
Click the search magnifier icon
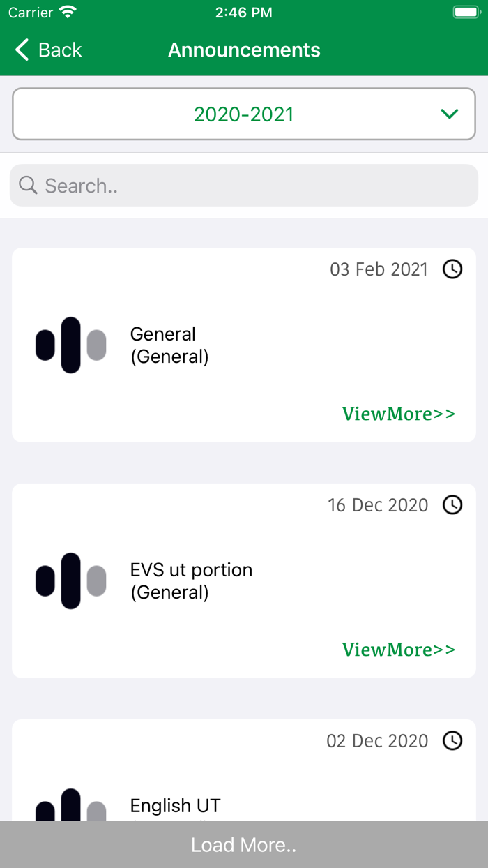pyautogui.click(x=28, y=185)
